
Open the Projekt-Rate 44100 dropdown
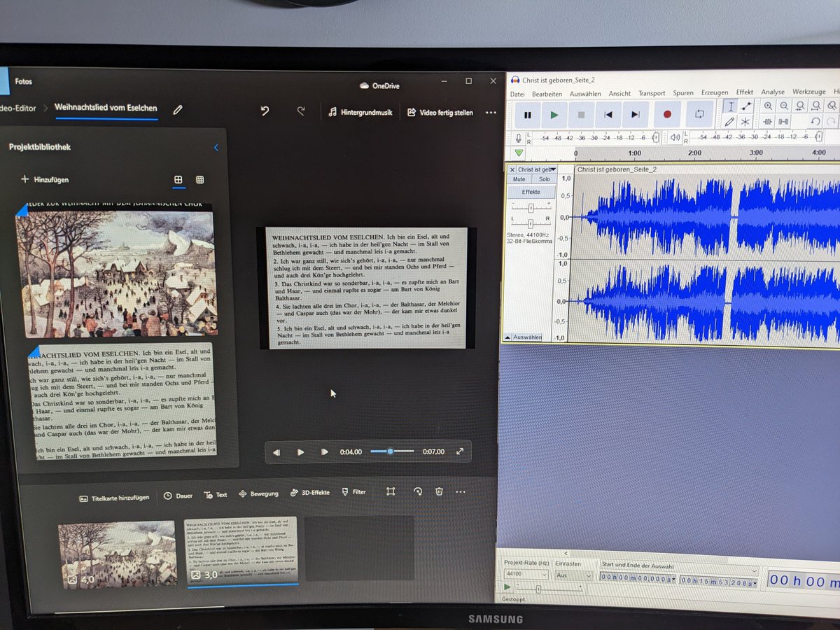(526, 575)
